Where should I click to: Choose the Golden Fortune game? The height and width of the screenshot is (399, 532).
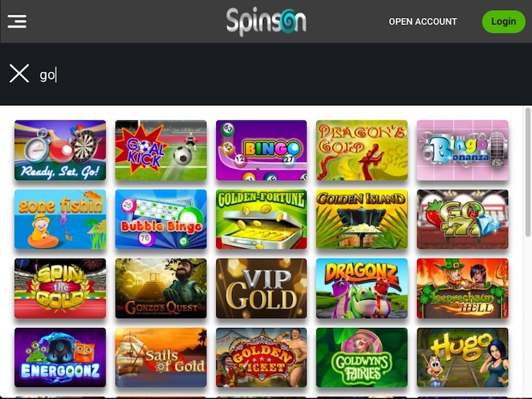(261, 219)
